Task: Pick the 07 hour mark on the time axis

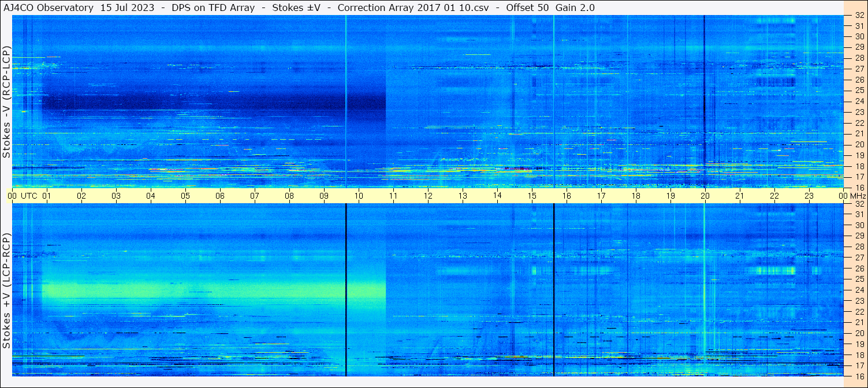Action: pyautogui.click(x=255, y=196)
